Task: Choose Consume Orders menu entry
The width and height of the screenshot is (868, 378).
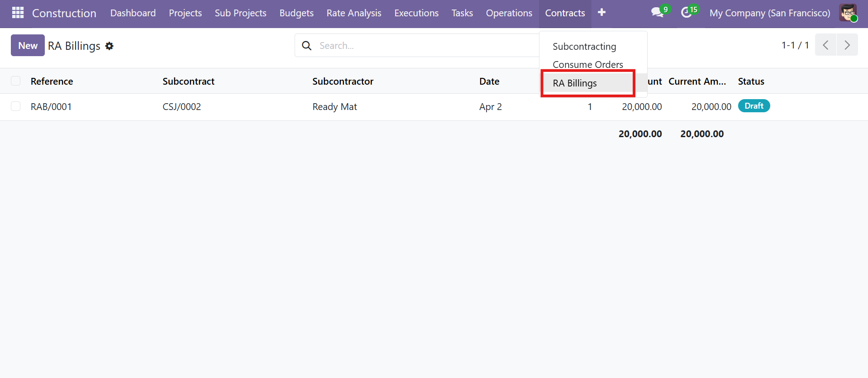Action: point(587,65)
